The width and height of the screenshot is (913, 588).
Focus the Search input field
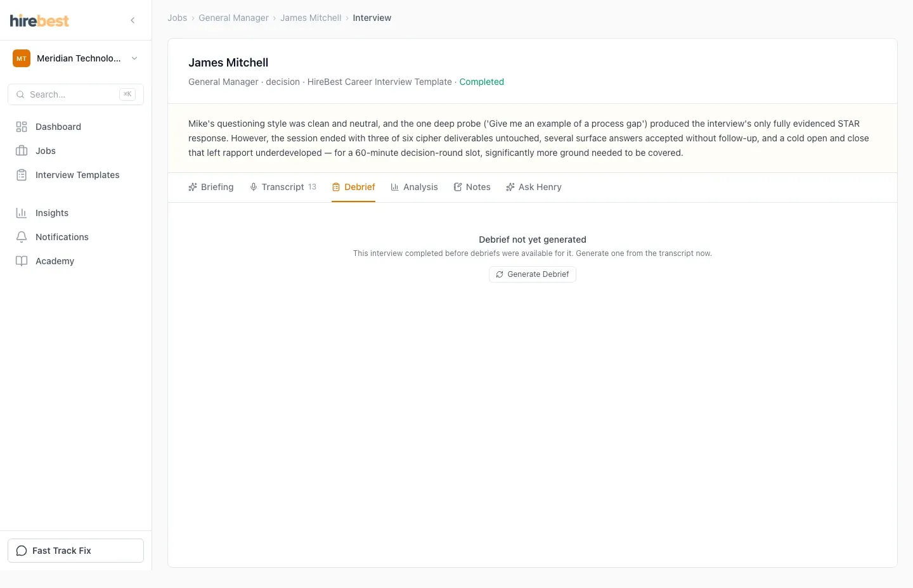[x=75, y=94]
